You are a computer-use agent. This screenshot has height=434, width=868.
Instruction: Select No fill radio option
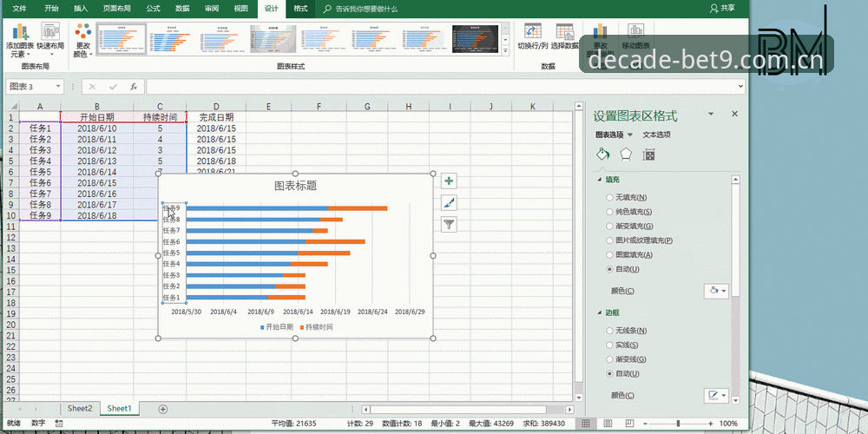click(609, 197)
